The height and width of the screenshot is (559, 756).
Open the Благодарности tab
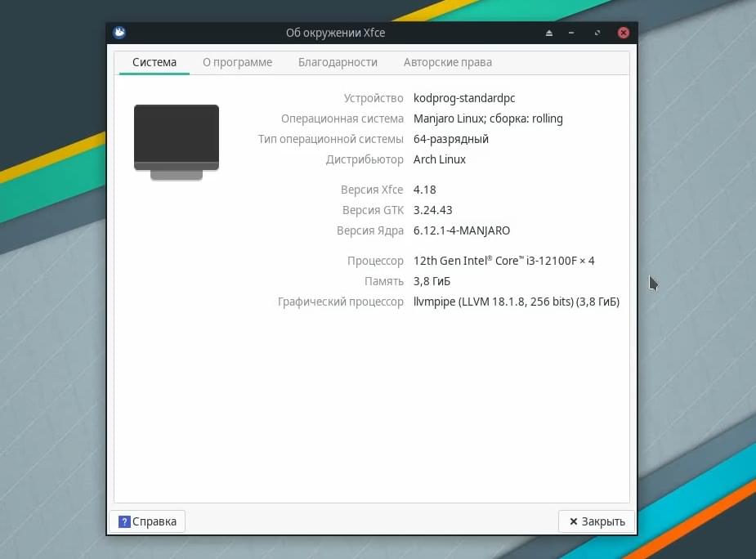click(x=338, y=63)
